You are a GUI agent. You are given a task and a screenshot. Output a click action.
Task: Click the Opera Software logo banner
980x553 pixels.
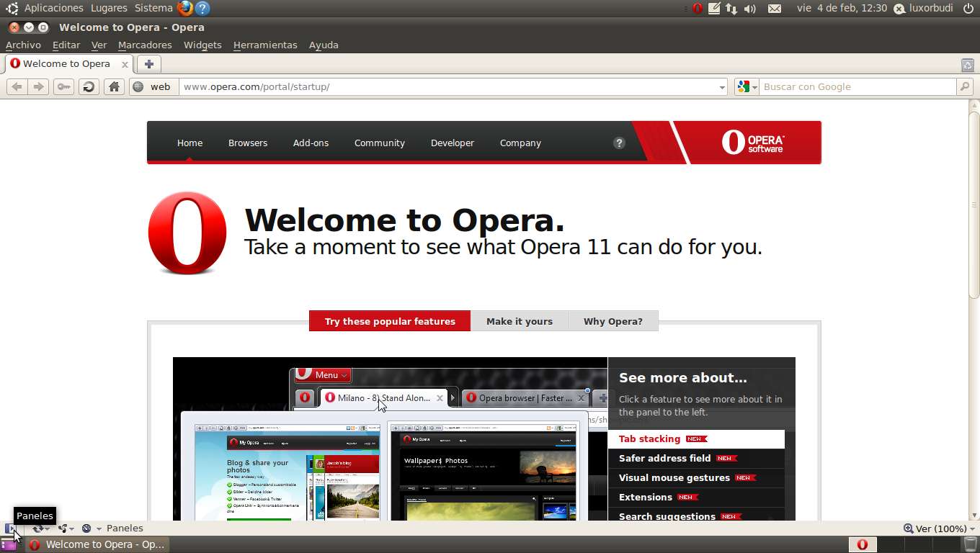(x=753, y=143)
